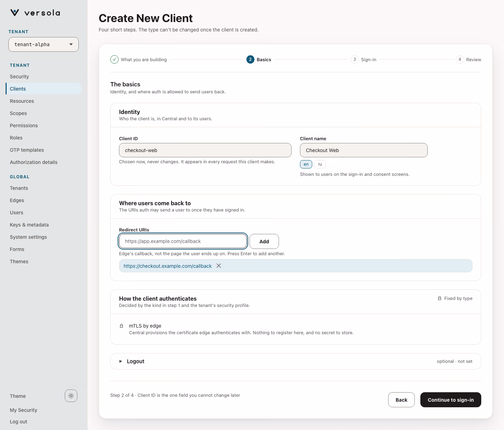Open Keys & metadata
Image resolution: width=504 pixels, height=430 pixels.
pyautogui.click(x=44, y=225)
